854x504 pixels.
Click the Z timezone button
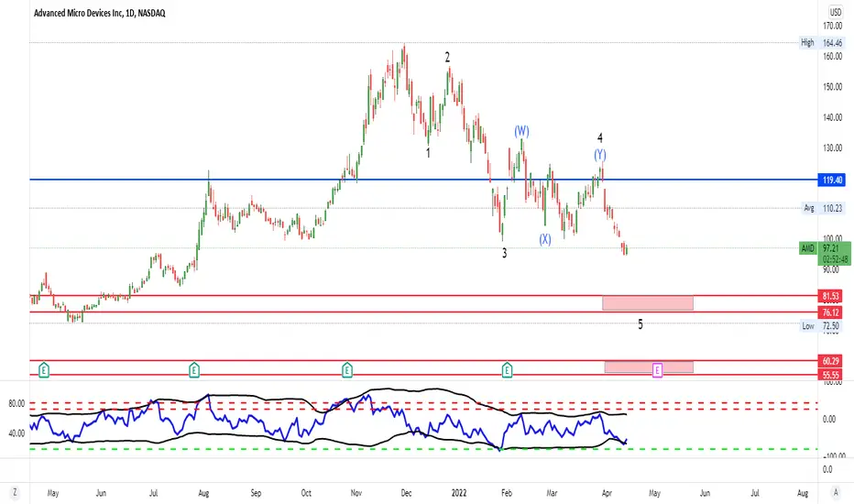tap(15, 493)
